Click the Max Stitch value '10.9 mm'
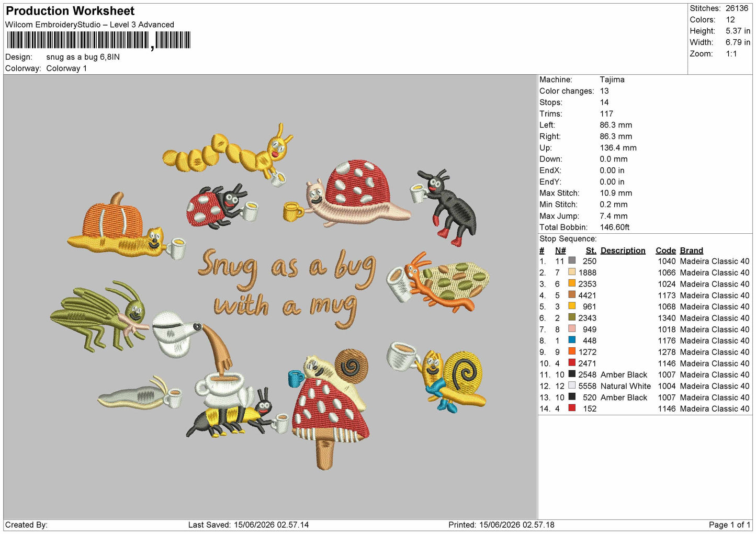The width and height of the screenshot is (756, 534). [616, 193]
